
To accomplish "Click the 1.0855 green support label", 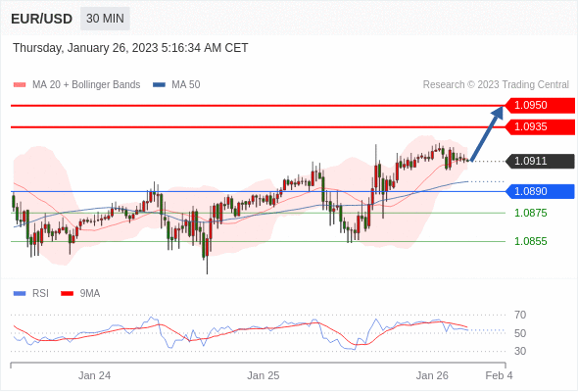I will tap(530, 241).
